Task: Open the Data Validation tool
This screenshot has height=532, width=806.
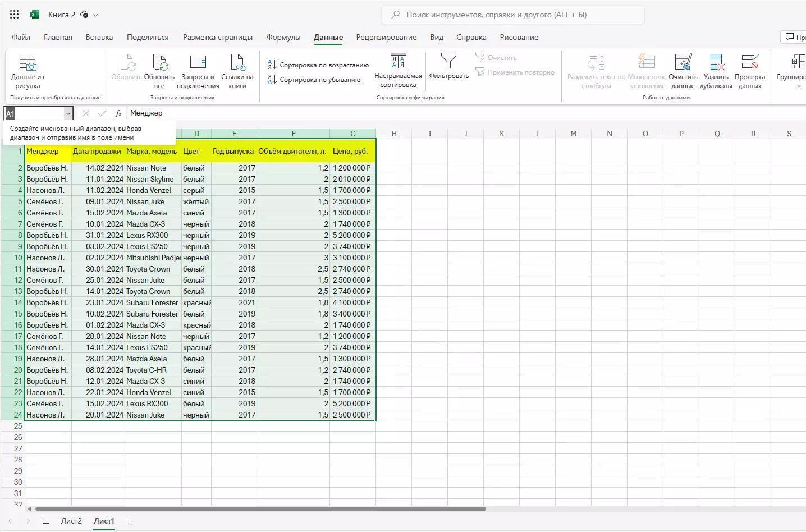Action: click(749, 63)
